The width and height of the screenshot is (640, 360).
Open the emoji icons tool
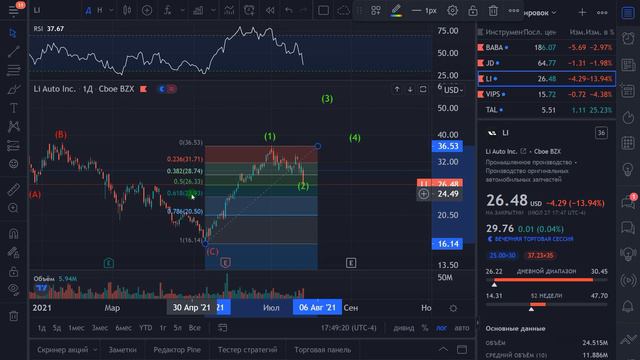(13, 164)
